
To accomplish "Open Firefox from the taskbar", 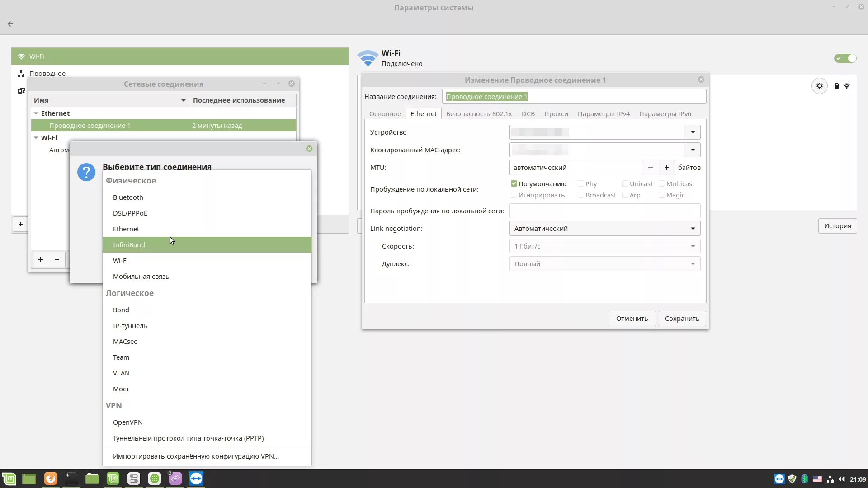I will tap(51, 479).
